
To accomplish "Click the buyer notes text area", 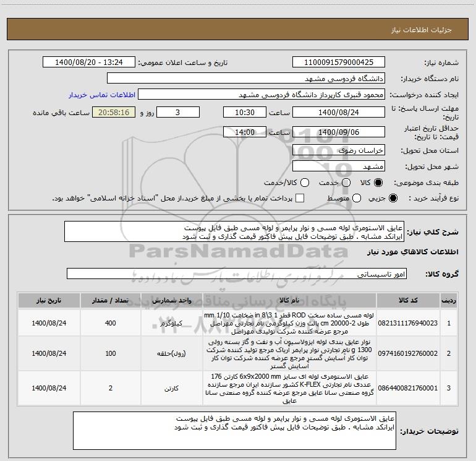I will click(x=234, y=431).
